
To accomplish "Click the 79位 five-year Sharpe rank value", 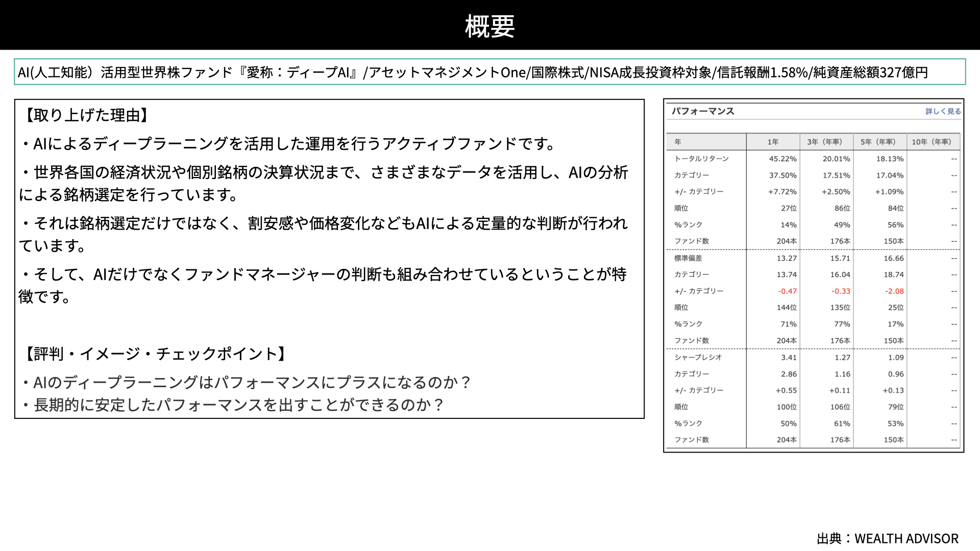I will click(896, 407).
